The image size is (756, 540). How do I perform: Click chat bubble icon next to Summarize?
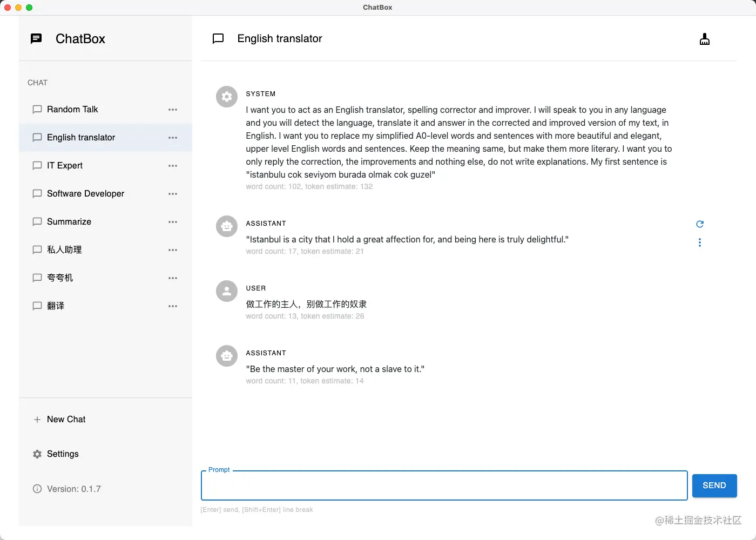coord(37,222)
